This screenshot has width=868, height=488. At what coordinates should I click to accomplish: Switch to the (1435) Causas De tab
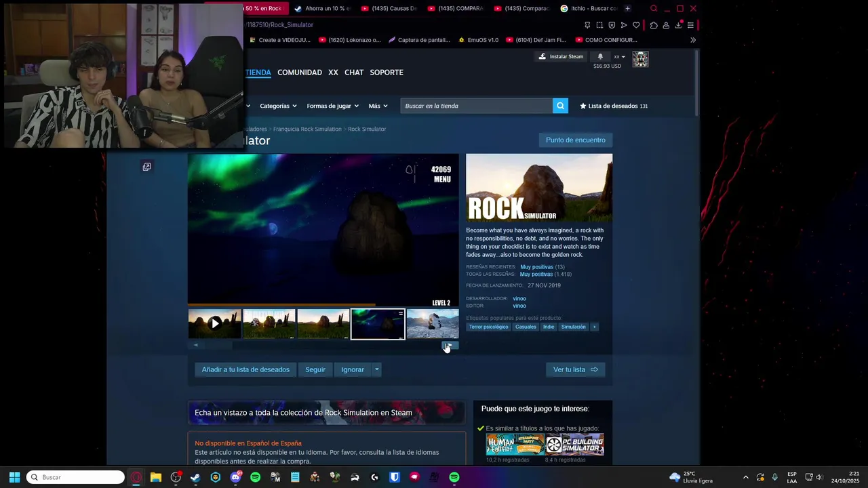pyautogui.click(x=388, y=9)
